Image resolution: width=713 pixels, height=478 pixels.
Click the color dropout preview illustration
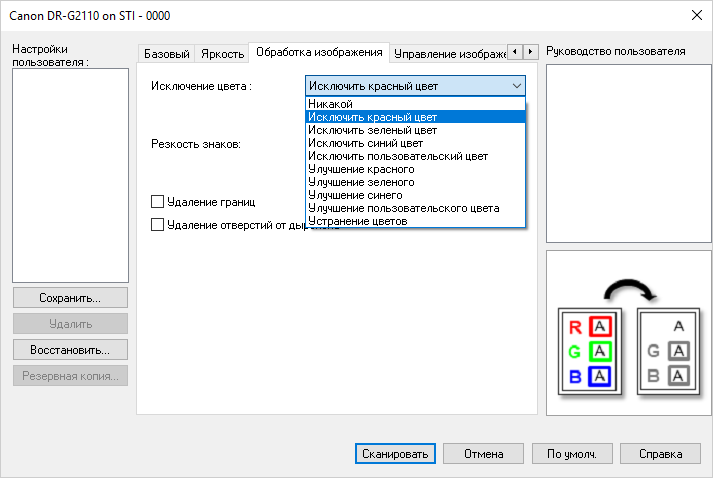click(x=621, y=333)
